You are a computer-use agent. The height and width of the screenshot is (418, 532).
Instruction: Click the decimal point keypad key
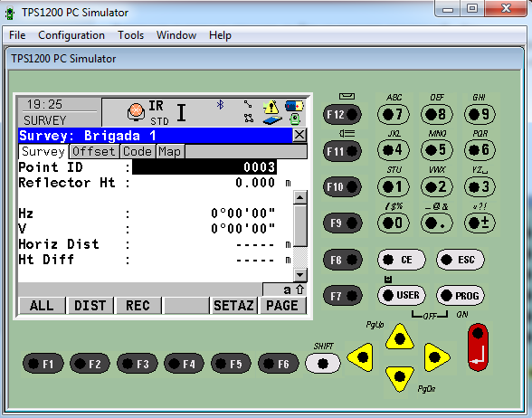[x=437, y=223]
